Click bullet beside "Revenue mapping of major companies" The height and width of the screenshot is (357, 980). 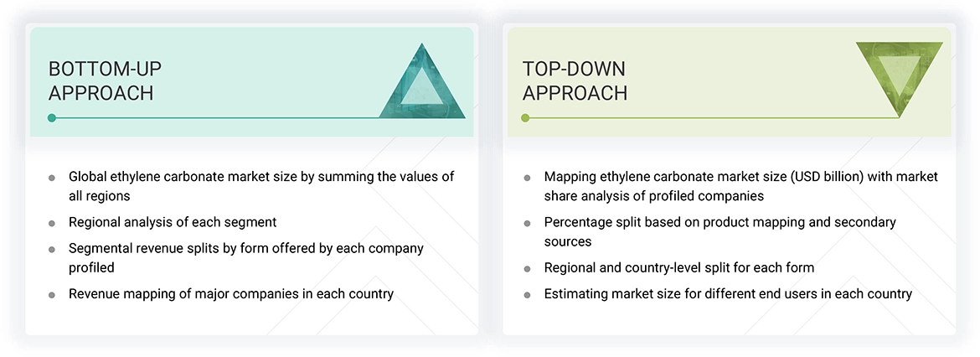pyautogui.click(x=52, y=294)
